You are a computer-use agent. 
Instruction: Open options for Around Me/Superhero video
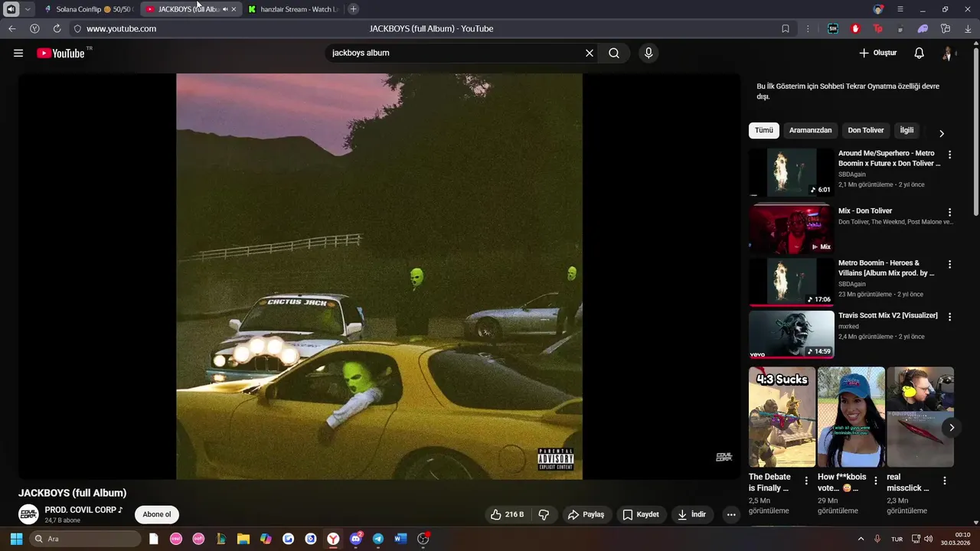pos(949,155)
